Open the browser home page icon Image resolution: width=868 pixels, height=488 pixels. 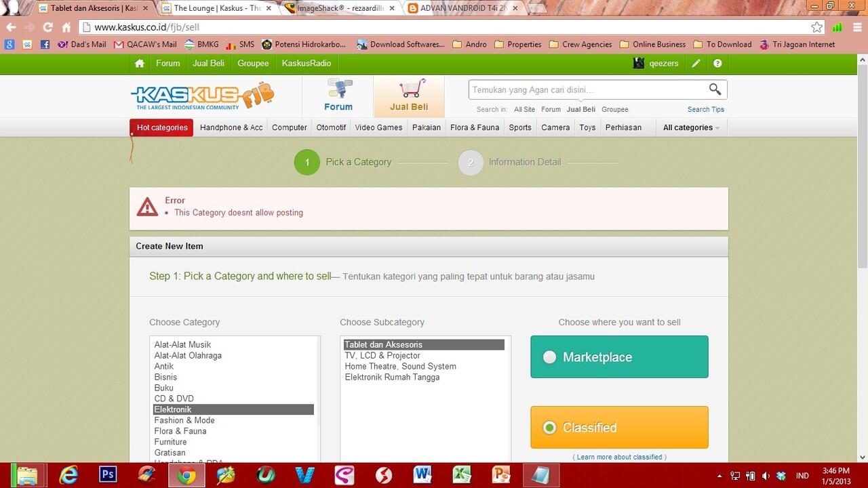pos(66,27)
